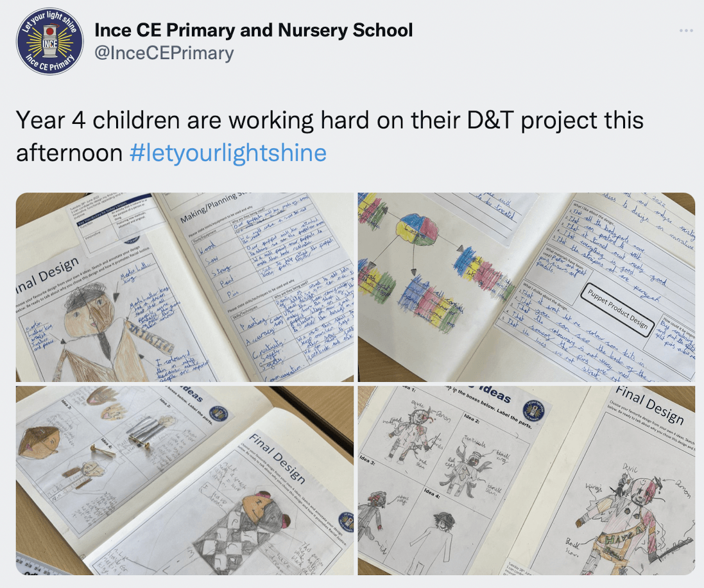This screenshot has height=588, width=704.
Task: Click the tweet text about Year 4 children
Action: (330, 136)
